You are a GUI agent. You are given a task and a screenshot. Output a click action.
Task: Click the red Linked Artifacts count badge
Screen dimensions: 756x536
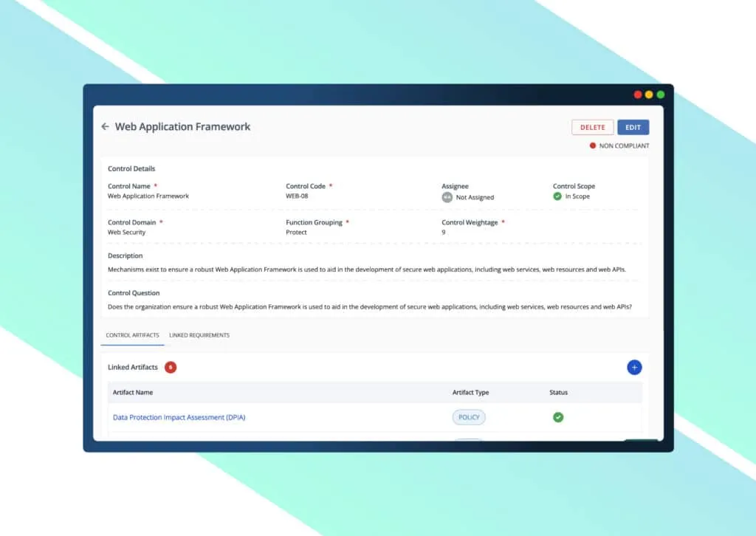pyautogui.click(x=171, y=367)
